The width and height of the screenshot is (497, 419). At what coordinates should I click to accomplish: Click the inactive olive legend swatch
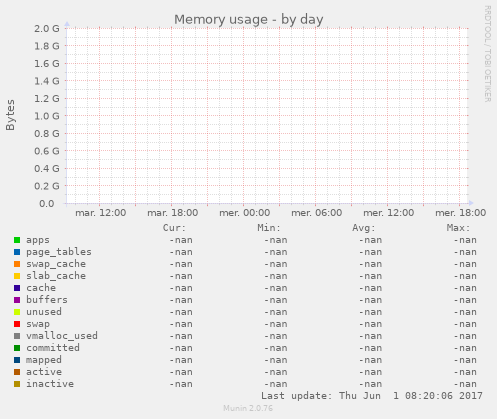(x=17, y=384)
